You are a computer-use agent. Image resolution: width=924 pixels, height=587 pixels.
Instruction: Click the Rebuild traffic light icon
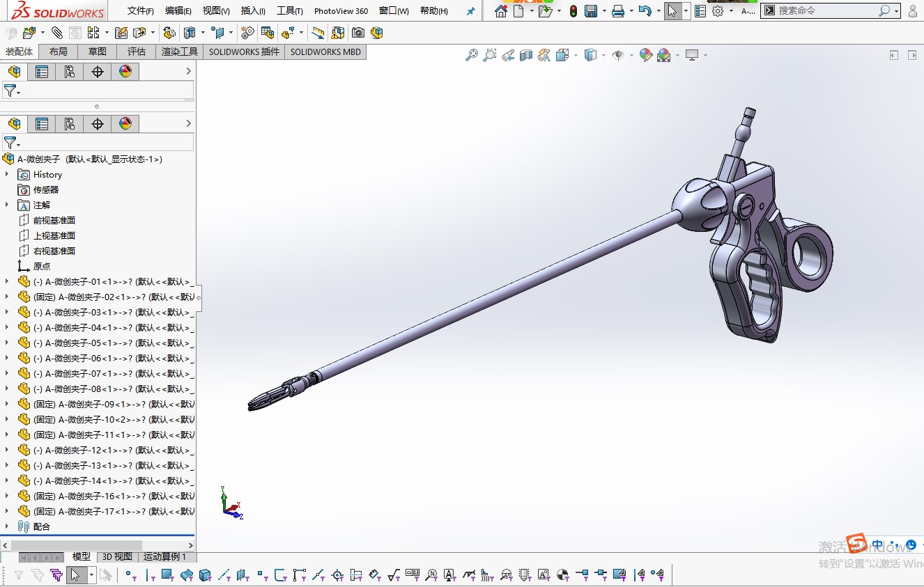pos(573,11)
